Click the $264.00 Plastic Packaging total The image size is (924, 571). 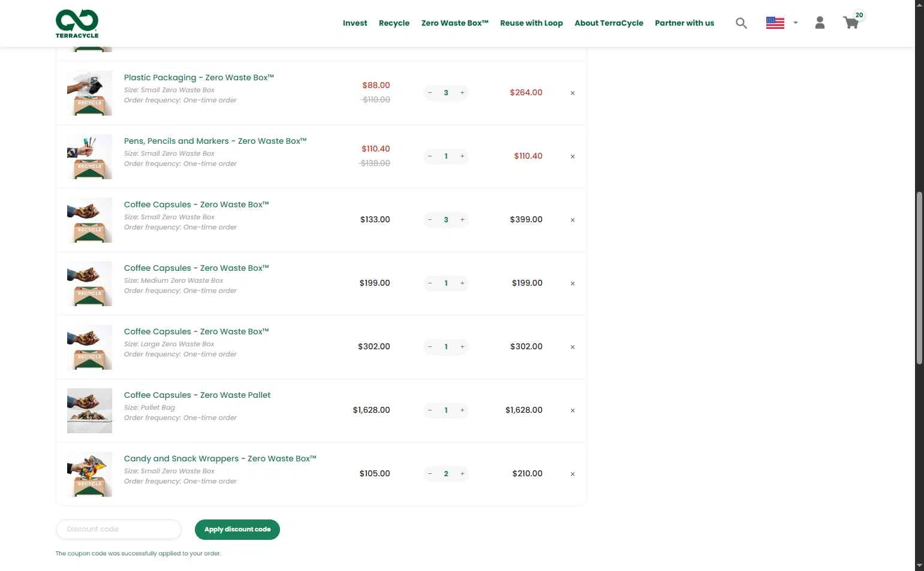click(526, 93)
